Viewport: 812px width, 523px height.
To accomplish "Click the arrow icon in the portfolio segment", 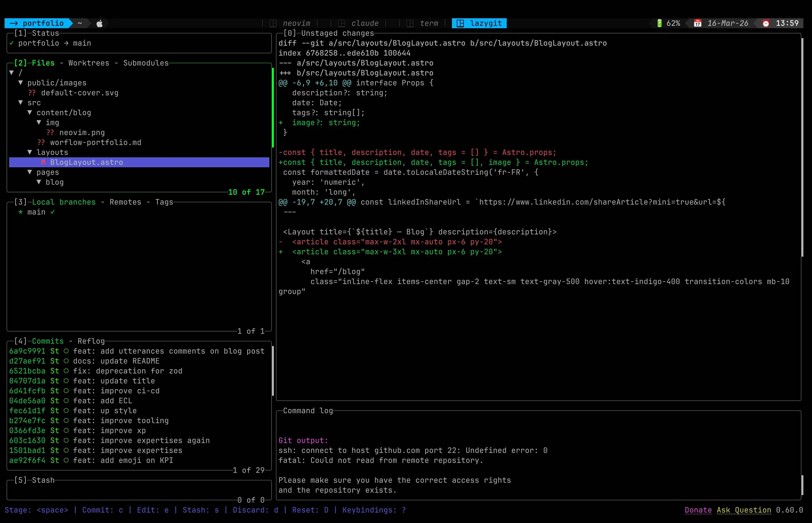I will pos(14,23).
